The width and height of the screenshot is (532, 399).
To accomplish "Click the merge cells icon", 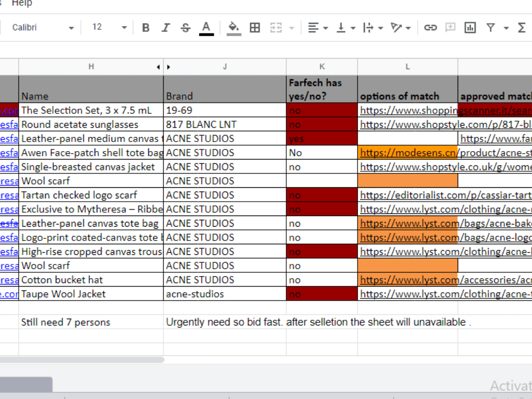I will (x=276, y=28).
